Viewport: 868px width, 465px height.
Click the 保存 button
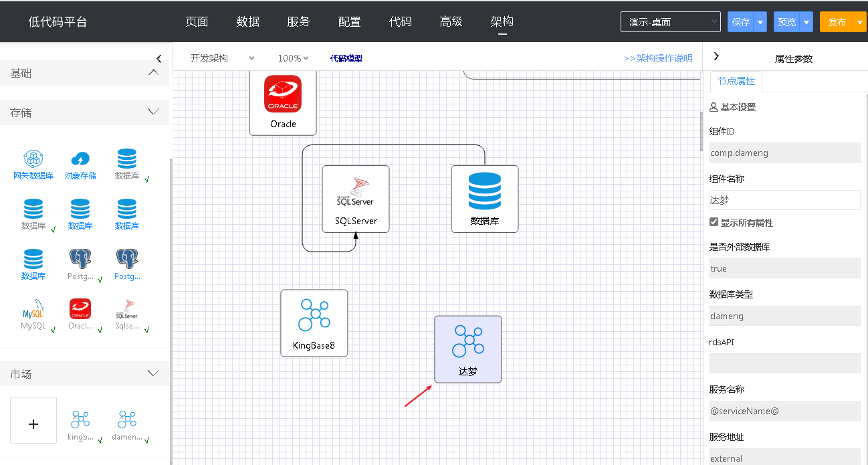click(741, 22)
